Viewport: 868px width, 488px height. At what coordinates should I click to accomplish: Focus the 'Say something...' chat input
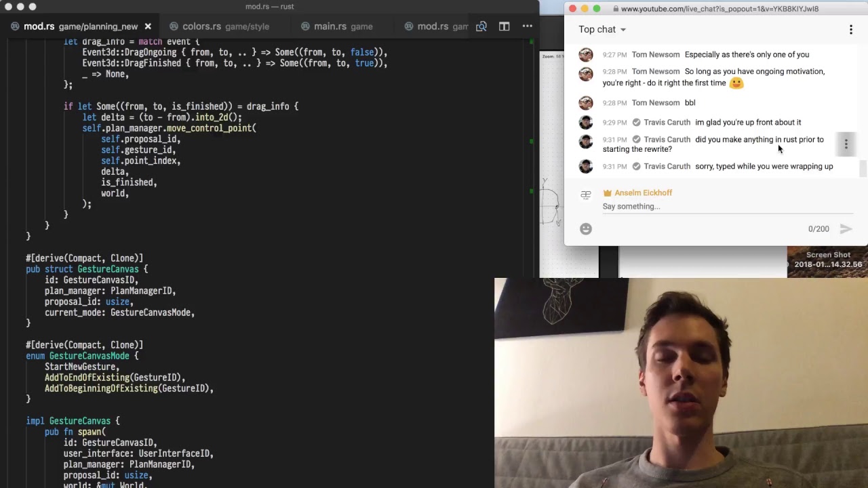tap(728, 207)
